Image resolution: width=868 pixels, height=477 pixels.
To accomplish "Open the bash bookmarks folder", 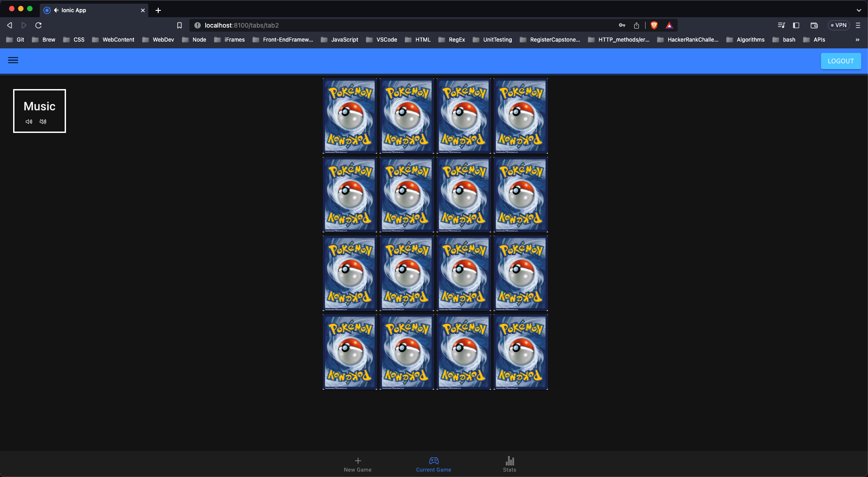I will click(784, 40).
